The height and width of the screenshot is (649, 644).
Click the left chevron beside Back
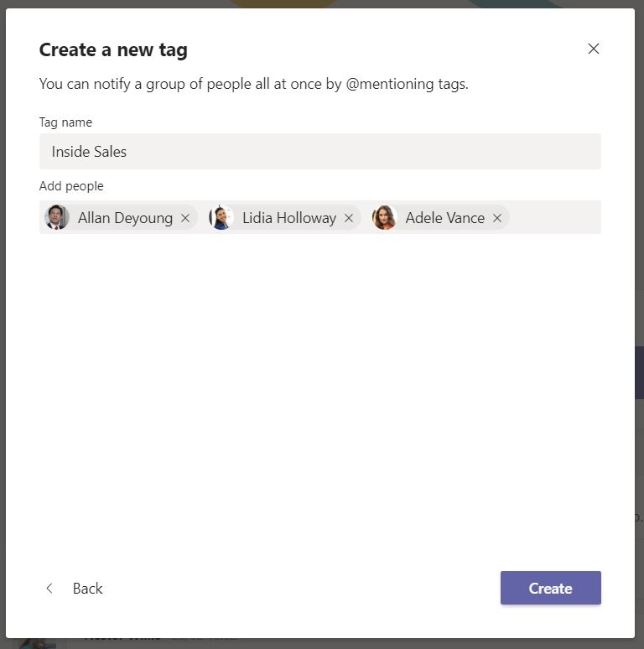tap(49, 589)
